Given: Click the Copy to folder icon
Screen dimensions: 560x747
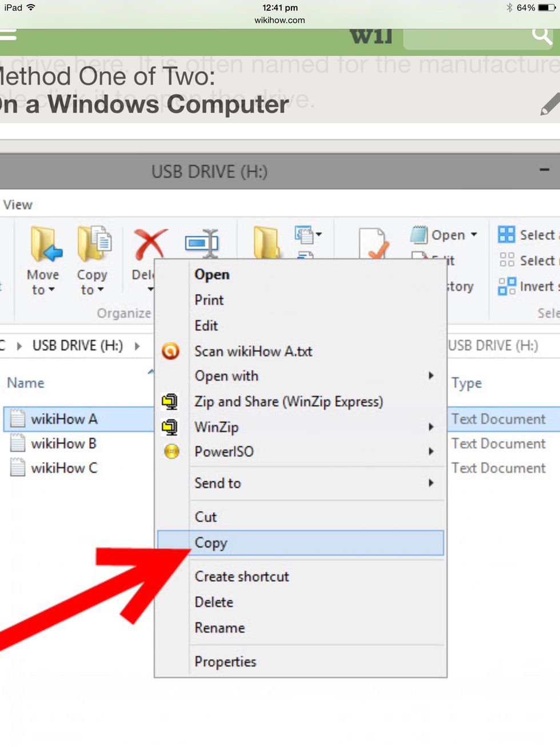Looking at the screenshot, I should (94, 244).
